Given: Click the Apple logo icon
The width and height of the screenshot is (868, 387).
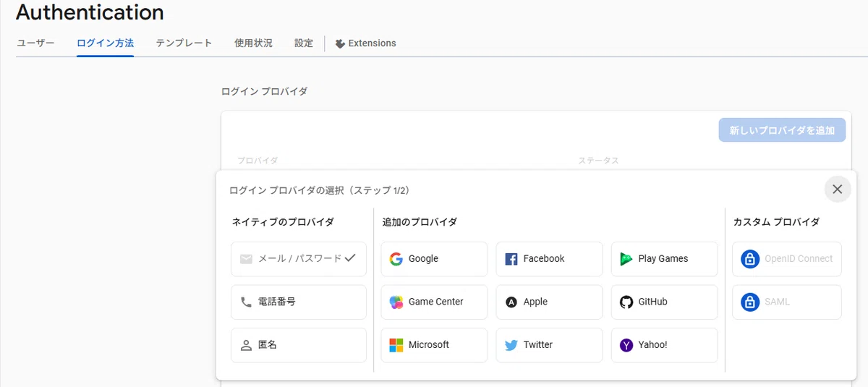Looking at the screenshot, I should (511, 302).
